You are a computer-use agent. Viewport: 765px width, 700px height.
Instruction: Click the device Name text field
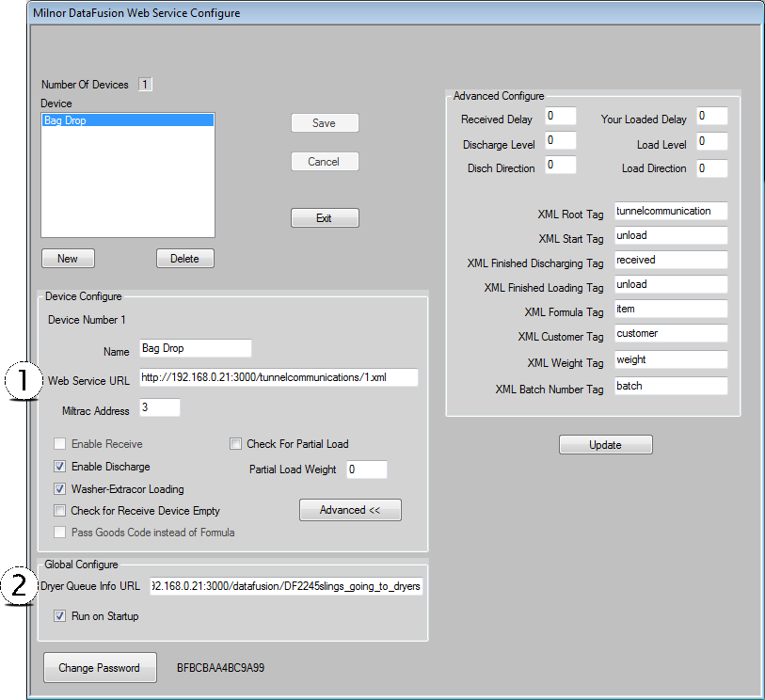[x=195, y=348]
